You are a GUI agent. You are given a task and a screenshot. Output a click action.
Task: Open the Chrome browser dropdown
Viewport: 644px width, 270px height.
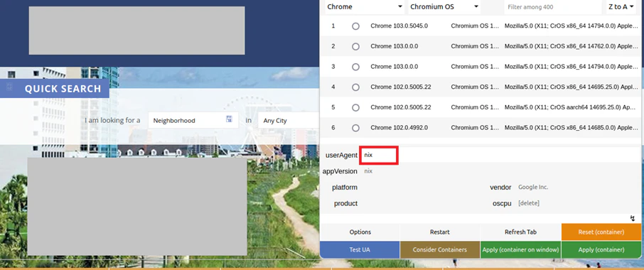[365, 7]
